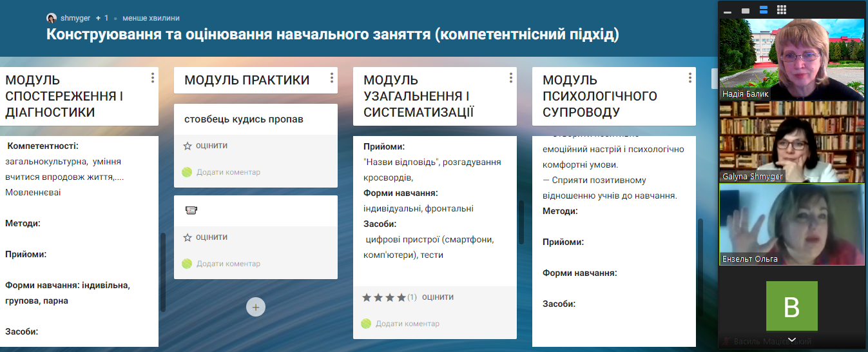The width and height of the screenshot is (868, 352).
Task: Click the 'МОДУЛЬ СПОСТЕРЕЖЕННЯ І ДІАГНОСТИКИ' column heading
Action: pyautogui.click(x=64, y=96)
